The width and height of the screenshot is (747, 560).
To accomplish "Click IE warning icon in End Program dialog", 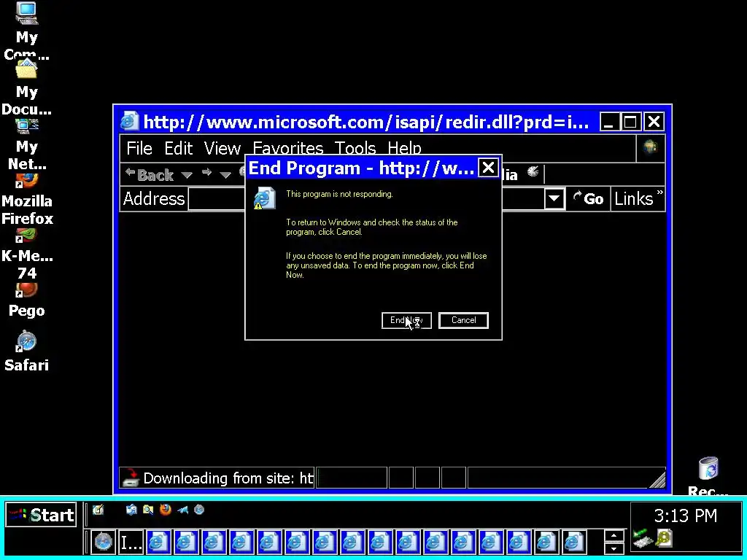I will click(x=264, y=198).
